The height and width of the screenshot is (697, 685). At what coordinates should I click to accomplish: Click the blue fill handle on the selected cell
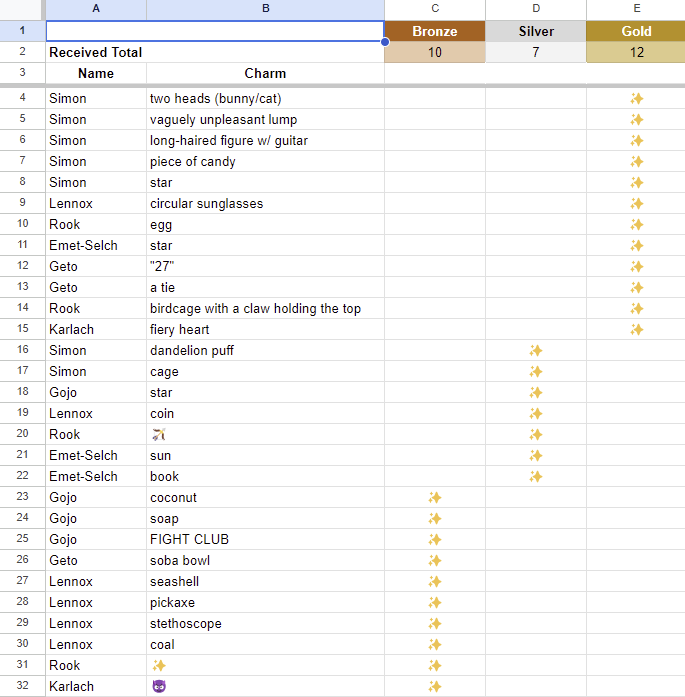tap(385, 42)
